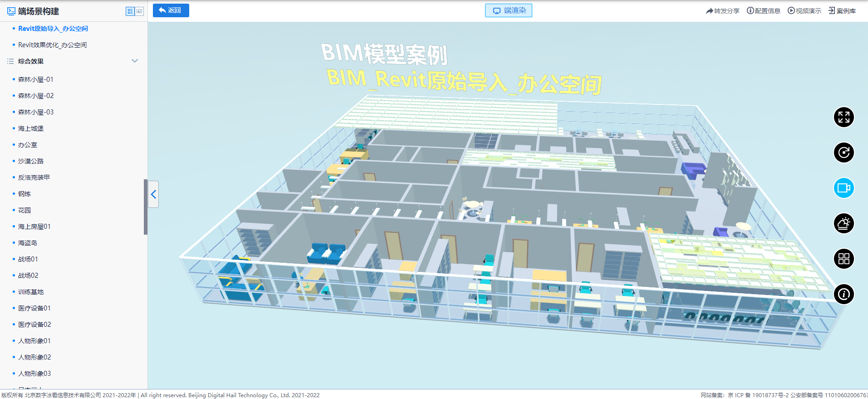Screen dimensions: 868x399
Task: Open the weather sun-cloud settings icon
Action: [843, 223]
